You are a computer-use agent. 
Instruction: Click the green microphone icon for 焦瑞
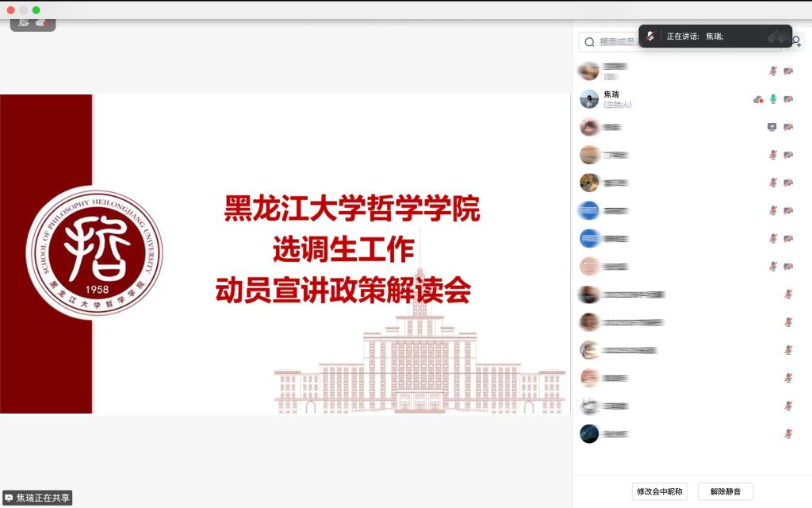773,99
